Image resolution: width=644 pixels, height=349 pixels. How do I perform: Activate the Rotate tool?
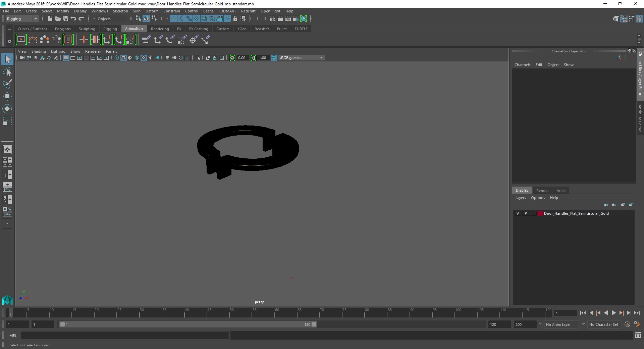[7, 109]
